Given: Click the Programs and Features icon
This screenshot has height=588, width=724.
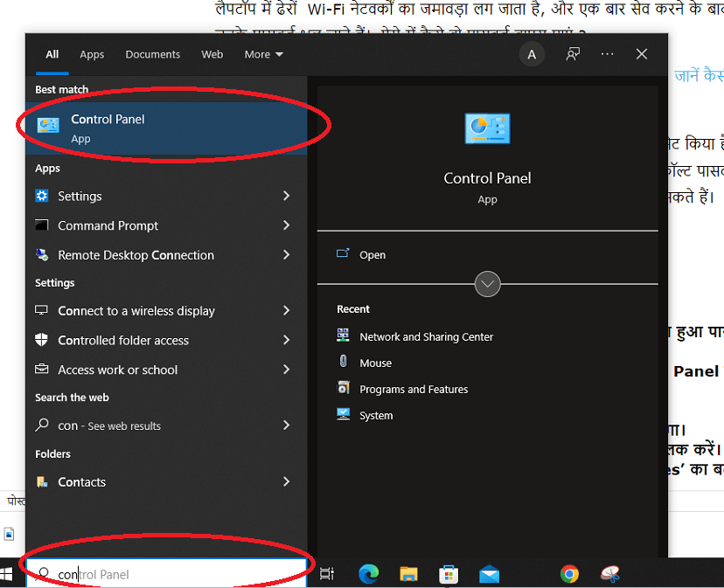Looking at the screenshot, I should (343, 387).
